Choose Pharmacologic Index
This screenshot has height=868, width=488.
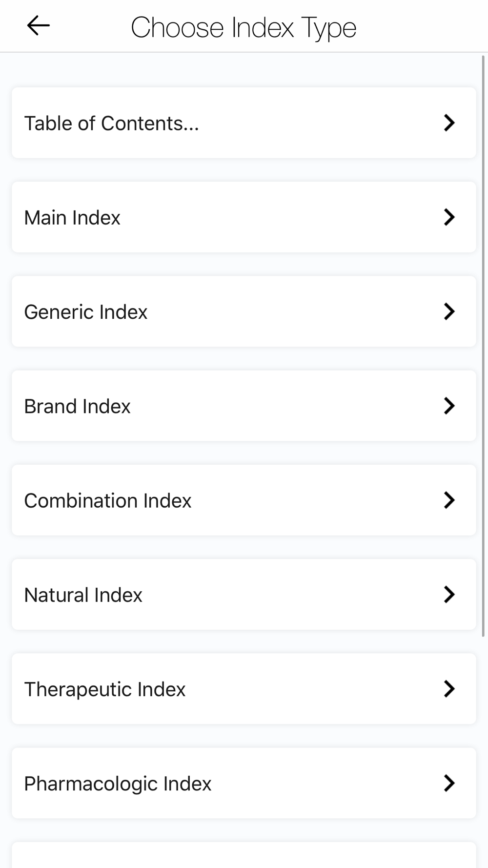[244, 783]
